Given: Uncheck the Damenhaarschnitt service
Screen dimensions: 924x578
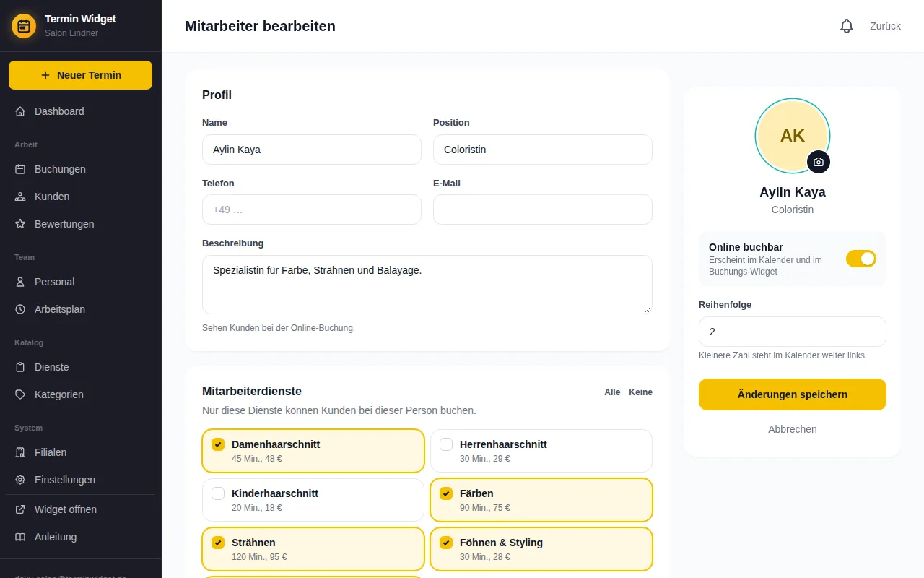Looking at the screenshot, I should click(218, 444).
